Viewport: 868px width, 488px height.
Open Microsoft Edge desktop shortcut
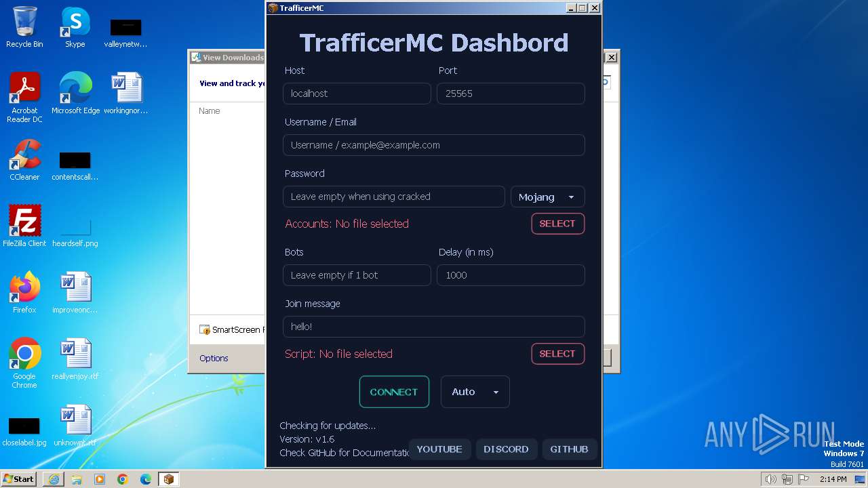point(75,93)
